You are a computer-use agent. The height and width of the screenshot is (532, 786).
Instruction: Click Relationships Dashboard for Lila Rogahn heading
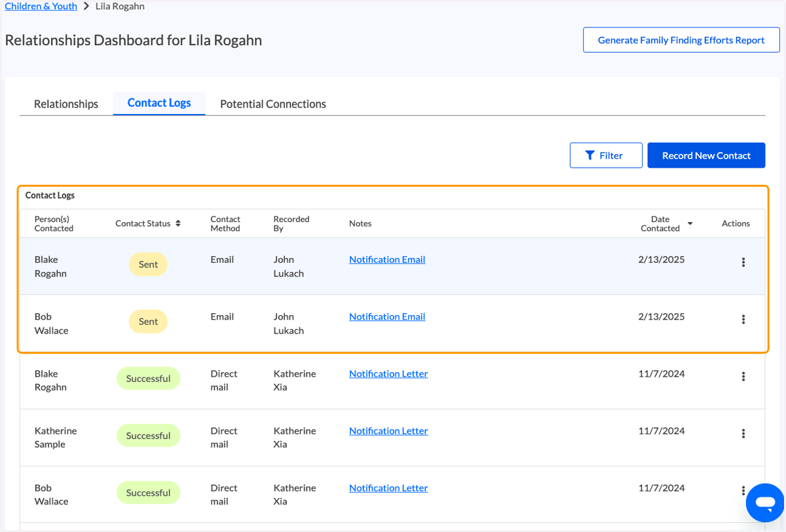(134, 40)
